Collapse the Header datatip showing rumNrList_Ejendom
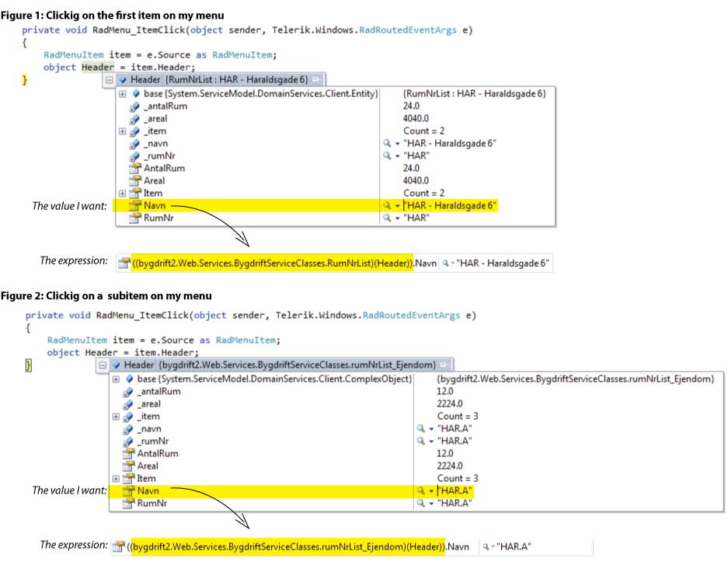Image resolution: width=728 pixels, height=562 pixels. (x=103, y=365)
